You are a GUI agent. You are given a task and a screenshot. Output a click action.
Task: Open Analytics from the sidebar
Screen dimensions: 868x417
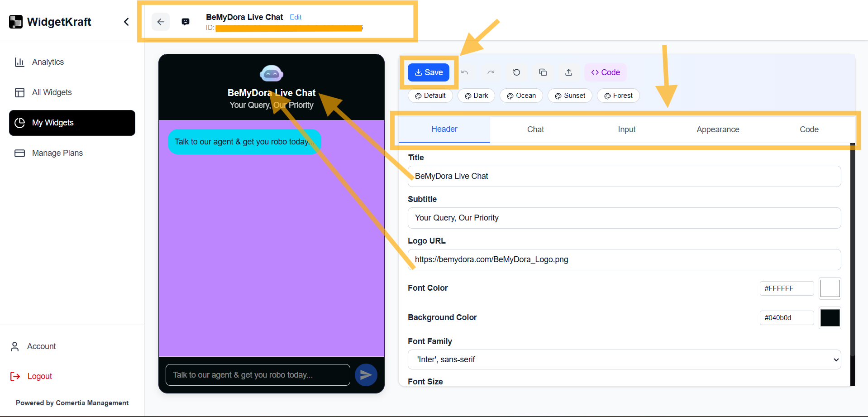pyautogui.click(x=48, y=62)
